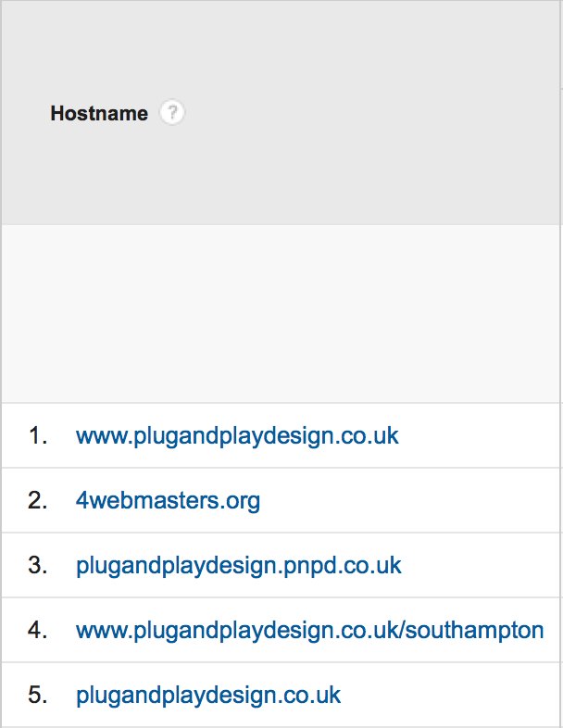
Task: Click blank space right of row 5 hostname
Action: coord(450,696)
